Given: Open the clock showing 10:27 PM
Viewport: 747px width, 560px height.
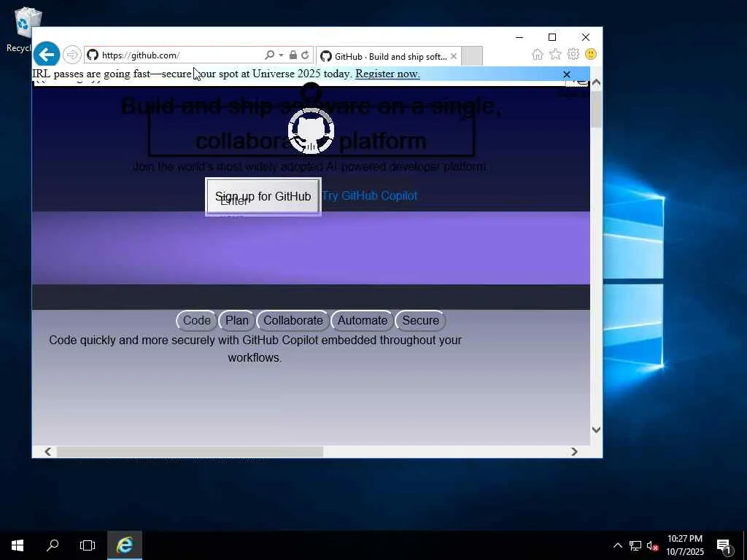Looking at the screenshot, I should 684,545.
